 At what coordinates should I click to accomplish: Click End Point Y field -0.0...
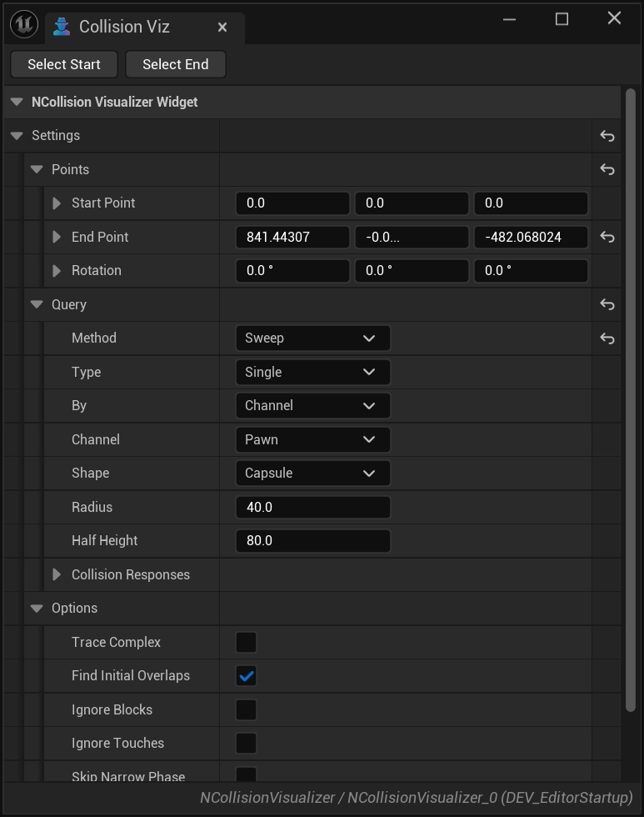(412, 237)
